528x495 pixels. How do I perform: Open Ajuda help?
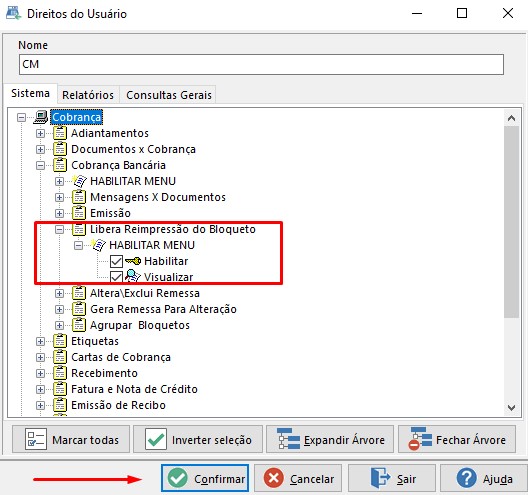484,478
